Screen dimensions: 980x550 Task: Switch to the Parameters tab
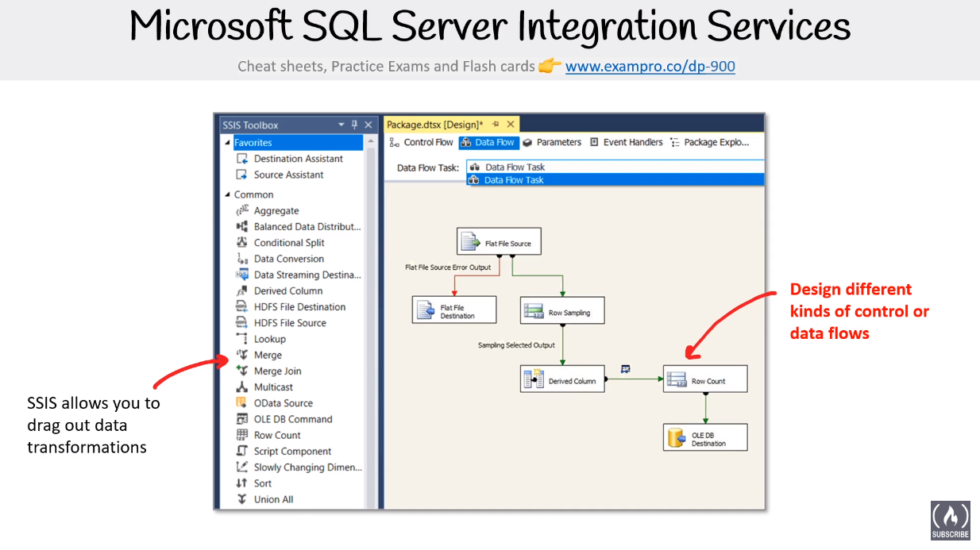[x=552, y=142]
